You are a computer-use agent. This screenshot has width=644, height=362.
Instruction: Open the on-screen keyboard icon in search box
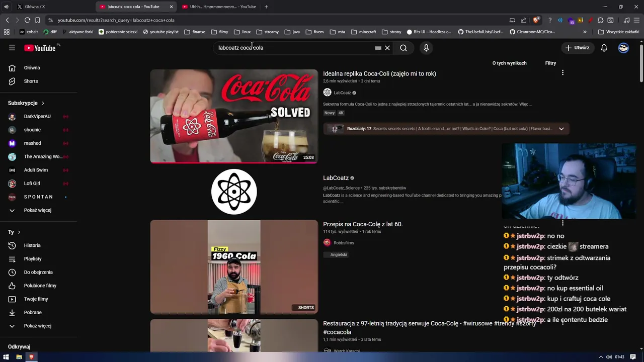pyautogui.click(x=378, y=48)
